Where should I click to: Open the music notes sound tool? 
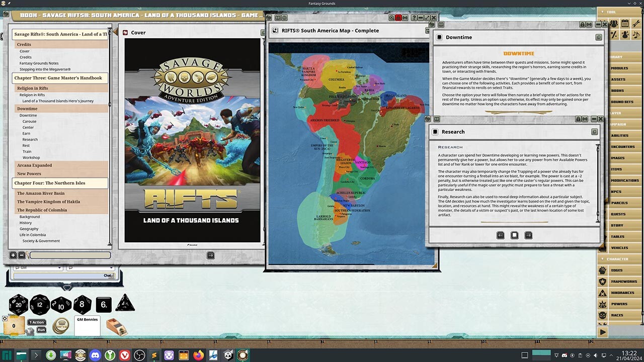coord(636,35)
